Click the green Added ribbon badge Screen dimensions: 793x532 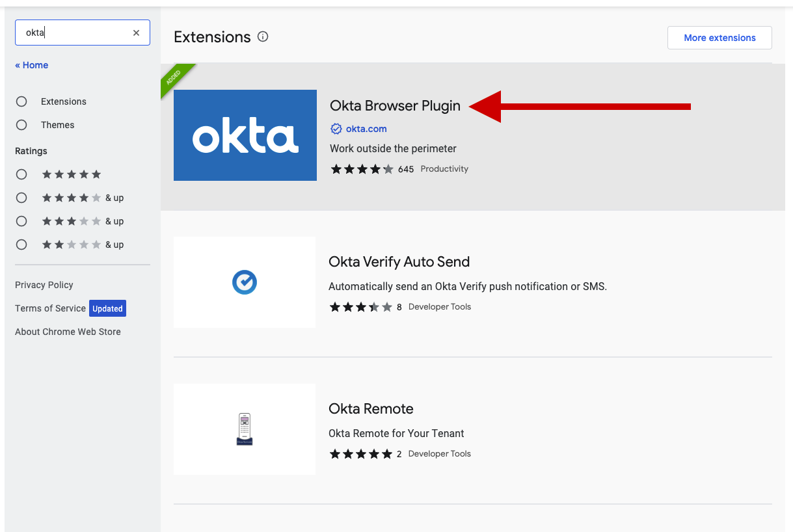click(174, 77)
